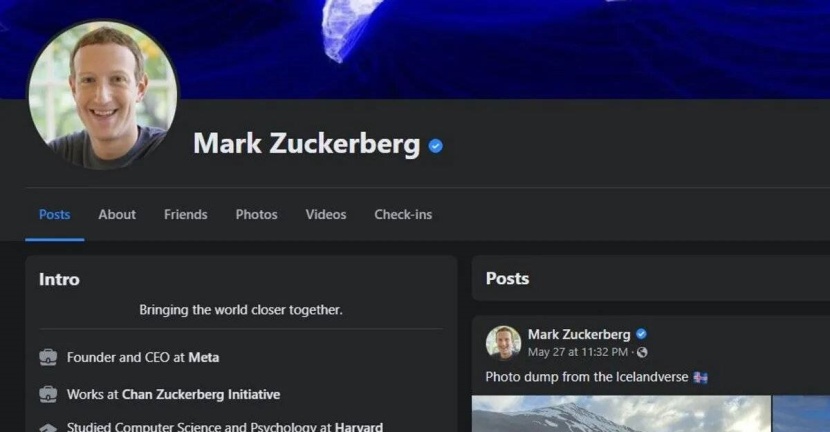Follow the Meta link in Intro

click(204, 357)
